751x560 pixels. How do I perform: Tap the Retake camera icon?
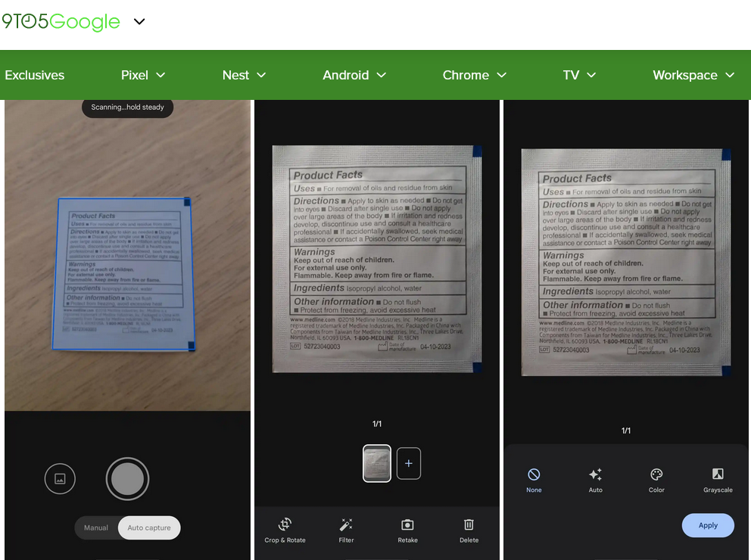(407, 530)
